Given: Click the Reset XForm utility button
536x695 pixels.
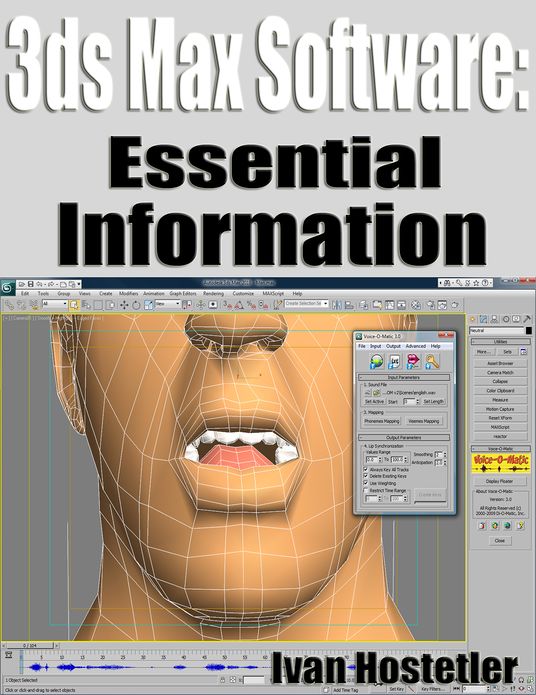Looking at the screenshot, I should point(500,418).
